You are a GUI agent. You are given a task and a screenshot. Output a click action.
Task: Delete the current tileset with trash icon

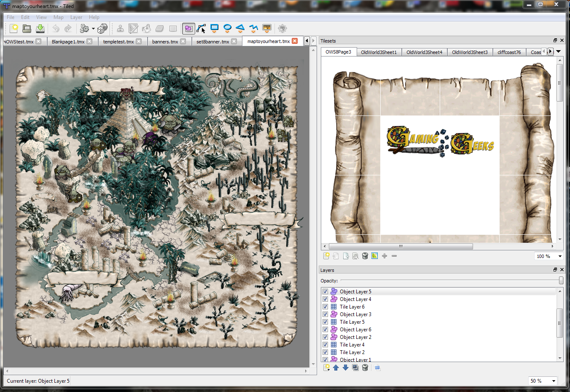click(x=365, y=256)
